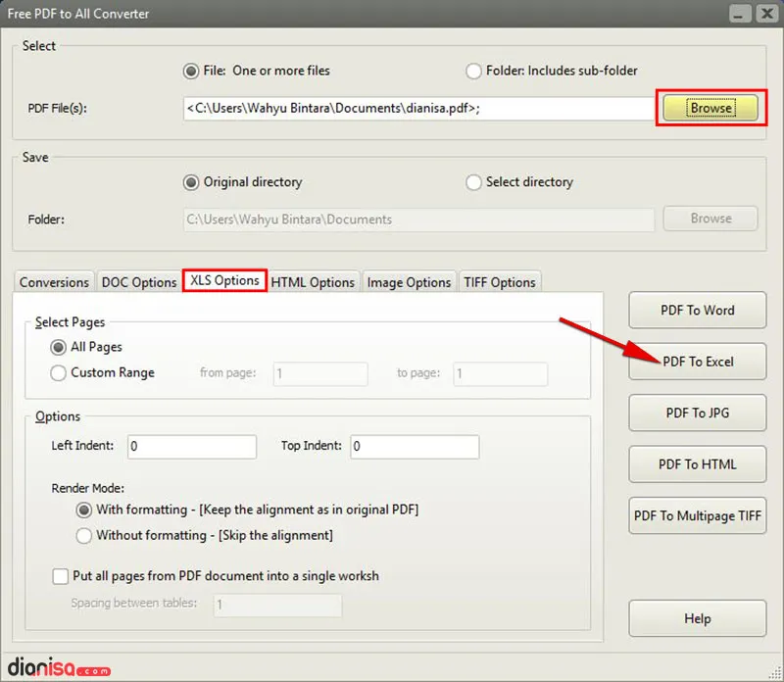Click the PDF To Word conversion button
Image resolution: width=784 pixels, height=682 pixels.
point(697,310)
